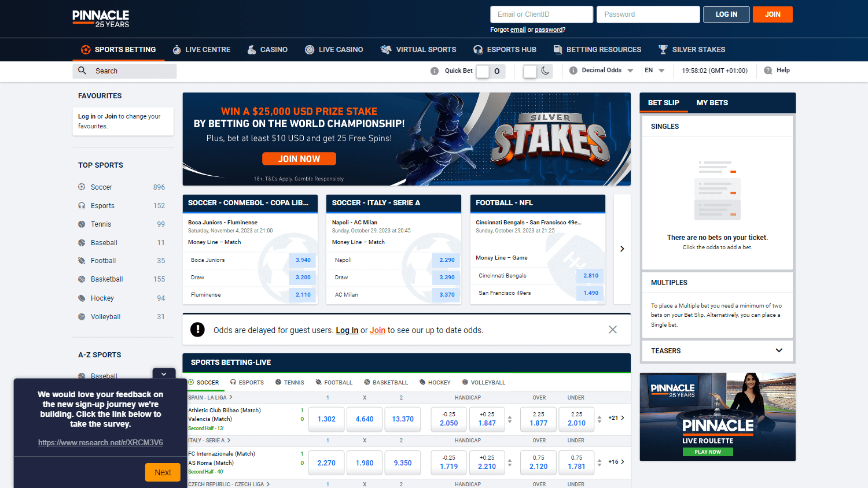Select Esports live betting tab
The image size is (868, 488).
click(x=247, y=382)
